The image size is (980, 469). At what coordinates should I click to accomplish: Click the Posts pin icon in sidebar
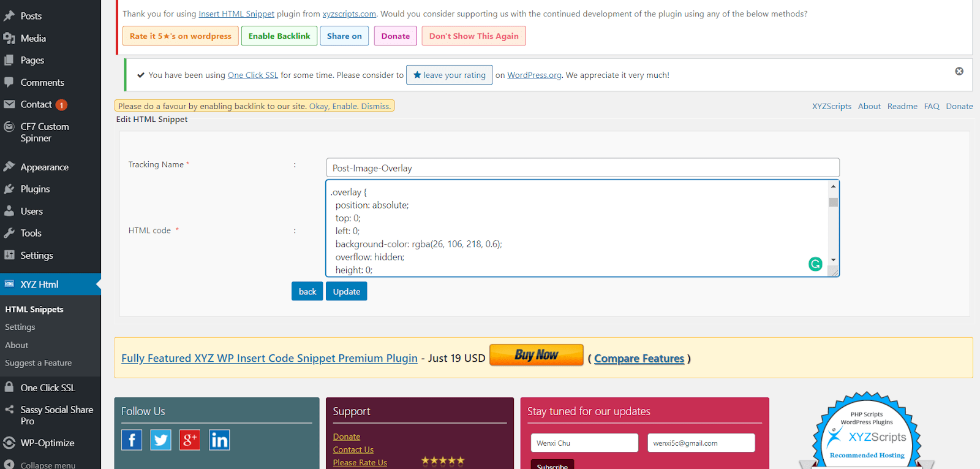click(9, 16)
